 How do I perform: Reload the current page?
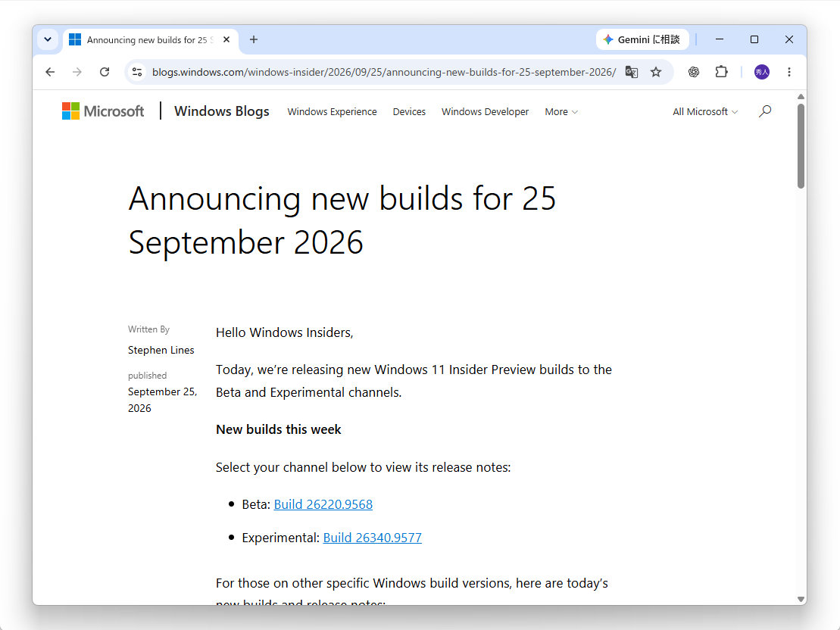pos(105,72)
